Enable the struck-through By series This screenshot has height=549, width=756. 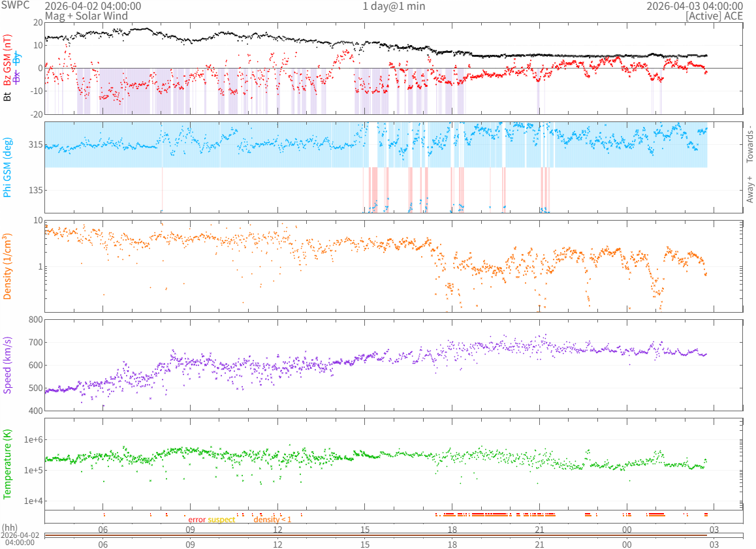18,56
